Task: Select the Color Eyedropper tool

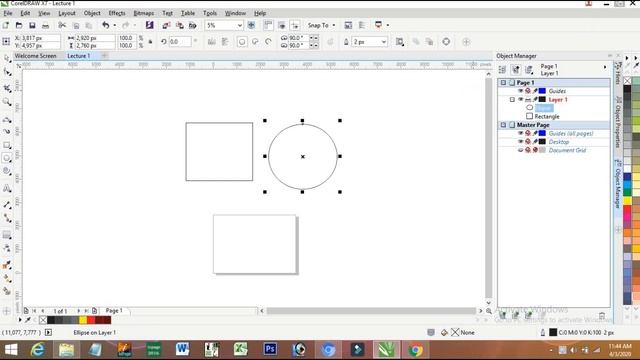Action: click(x=7, y=265)
